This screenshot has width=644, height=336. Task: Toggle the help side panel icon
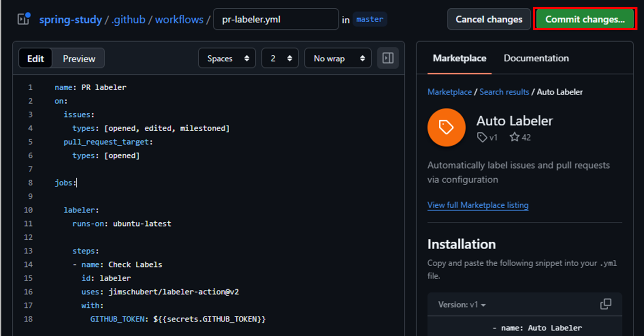click(x=388, y=58)
